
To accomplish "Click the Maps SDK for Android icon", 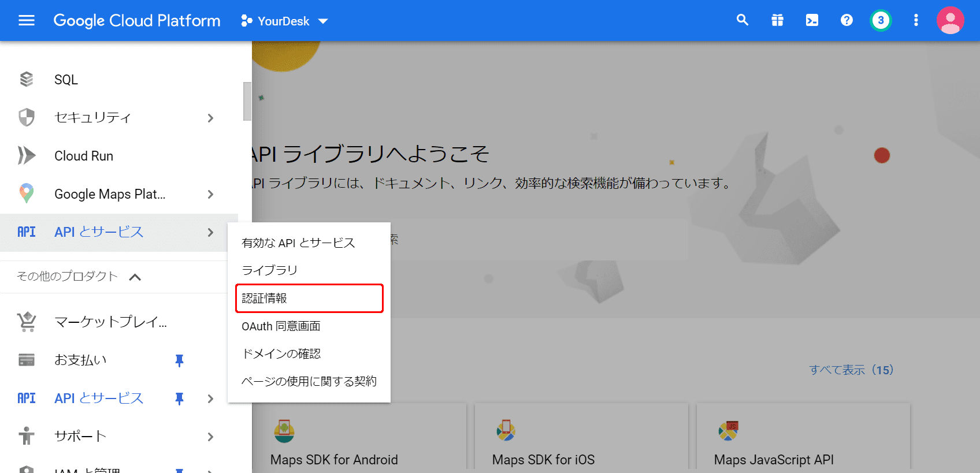I will [284, 431].
